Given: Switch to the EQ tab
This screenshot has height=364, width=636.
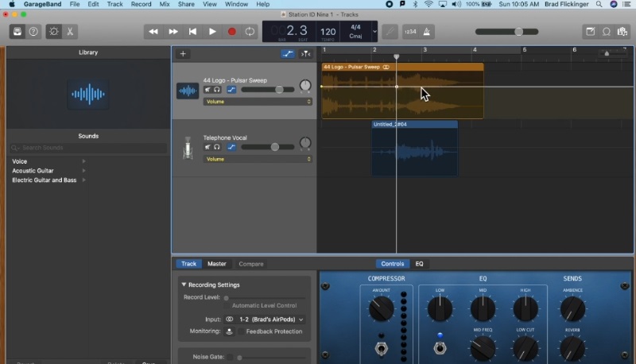Looking at the screenshot, I should click(420, 264).
